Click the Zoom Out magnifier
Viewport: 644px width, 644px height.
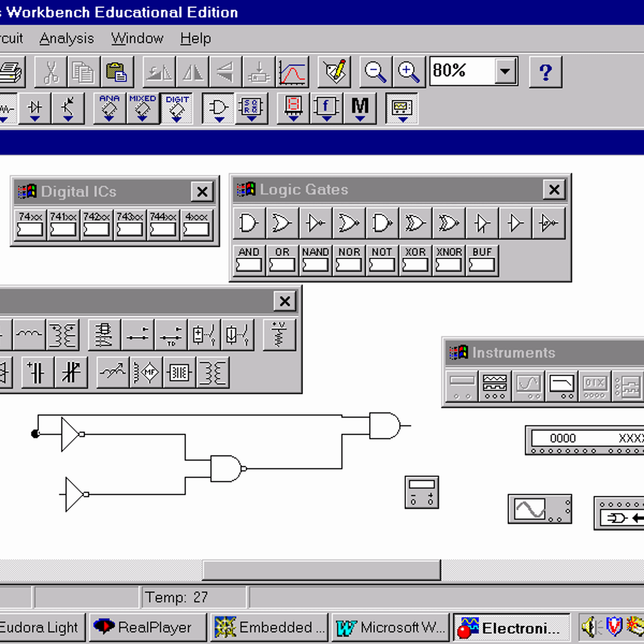click(376, 72)
